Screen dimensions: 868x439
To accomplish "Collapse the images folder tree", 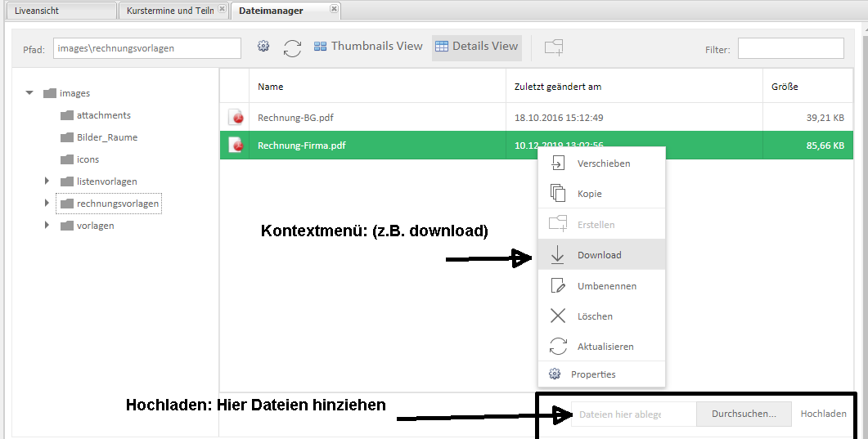I will click(x=29, y=93).
